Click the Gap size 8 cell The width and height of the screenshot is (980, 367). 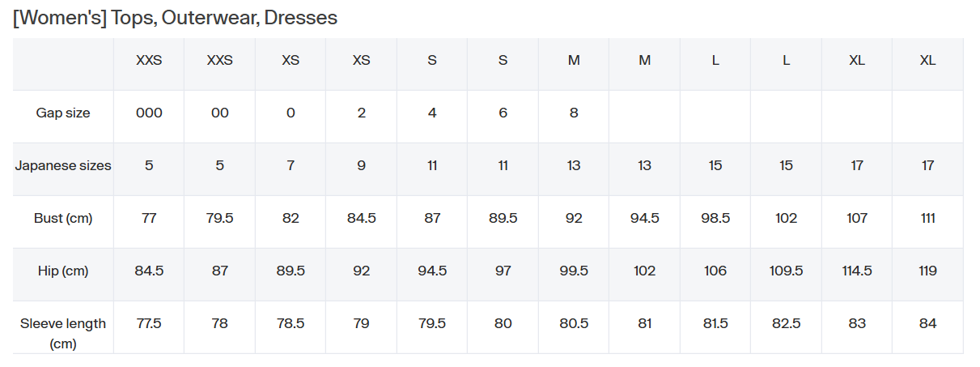pyautogui.click(x=574, y=113)
